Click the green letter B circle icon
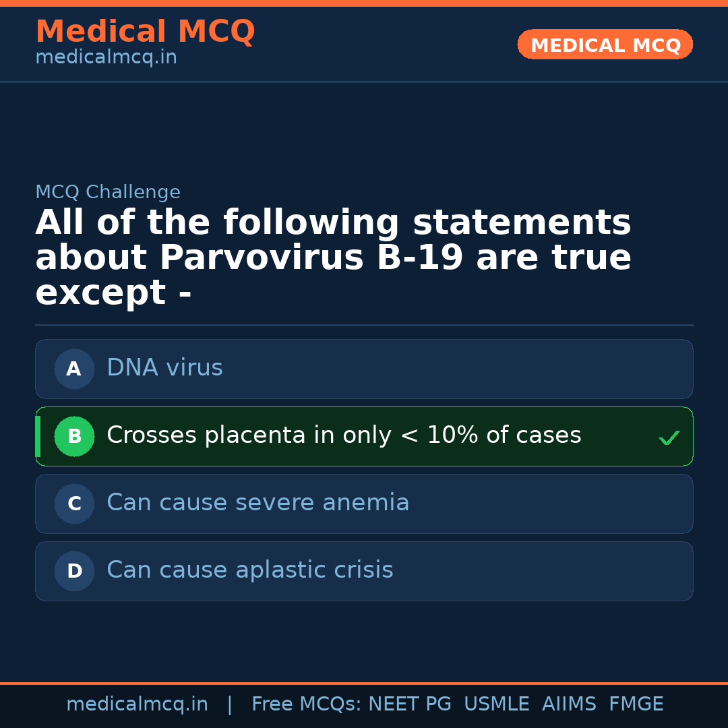The image size is (728, 728). click(x=74, y=436)
